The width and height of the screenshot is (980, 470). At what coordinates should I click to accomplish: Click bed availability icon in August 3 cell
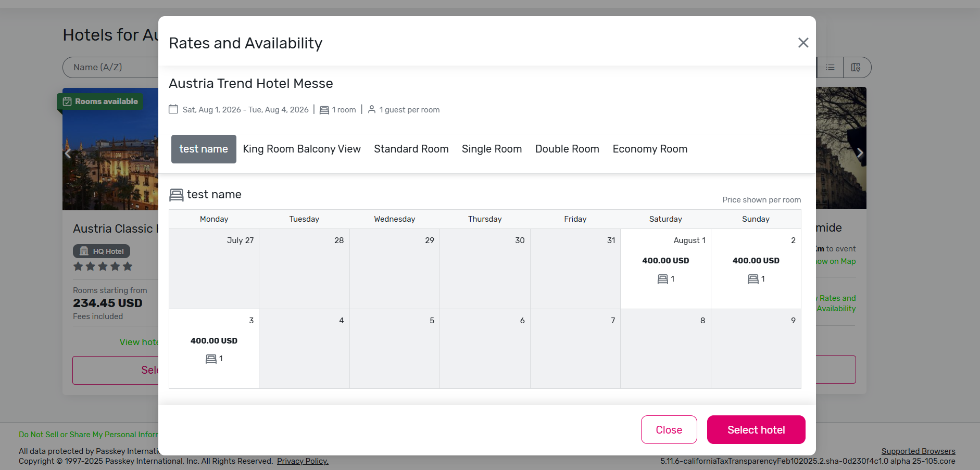211,359
